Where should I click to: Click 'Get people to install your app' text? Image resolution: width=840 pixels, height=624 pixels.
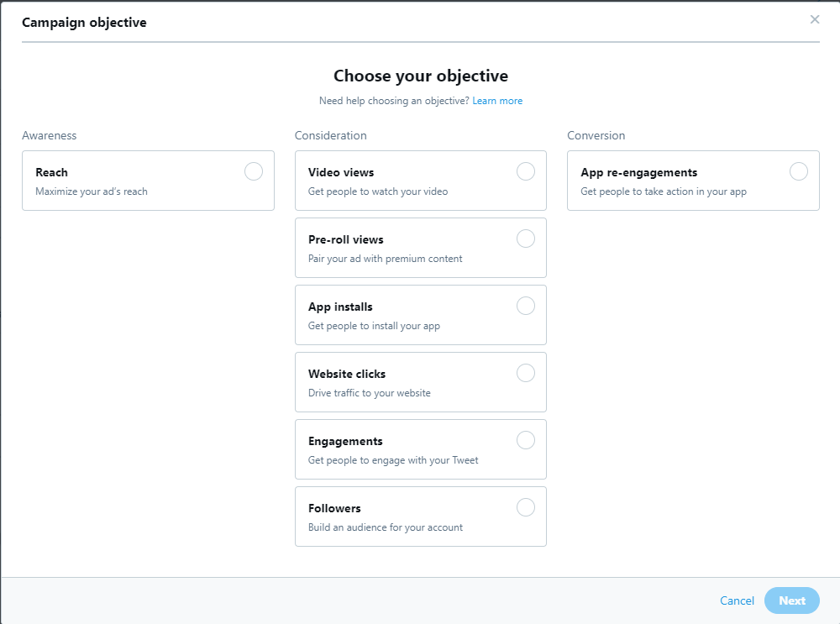[x=374, y=326]
